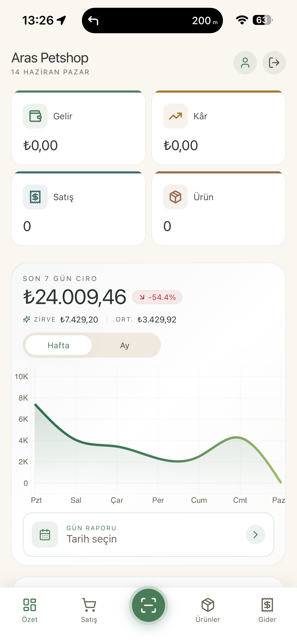Tap the trending-up icon on the Kâr card
The width and height of the screenshot is (297, 644).
tap(175, 116)
